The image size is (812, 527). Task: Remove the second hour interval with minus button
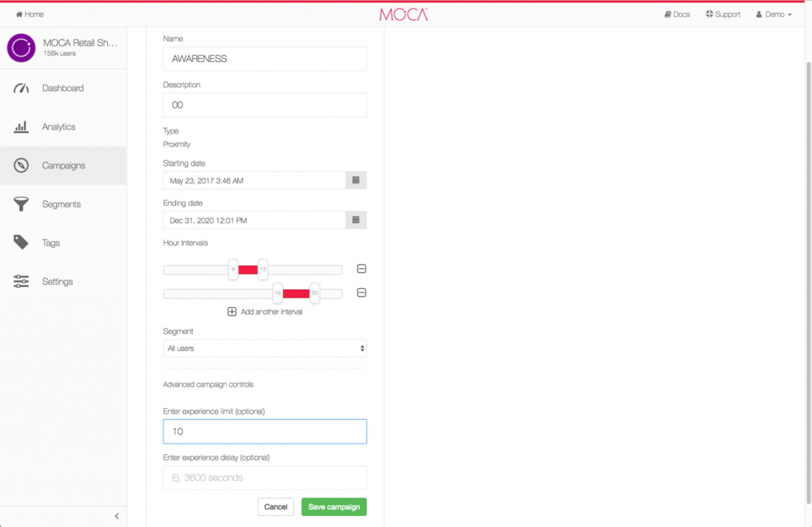pyautogui.click(x=361, y=293)
